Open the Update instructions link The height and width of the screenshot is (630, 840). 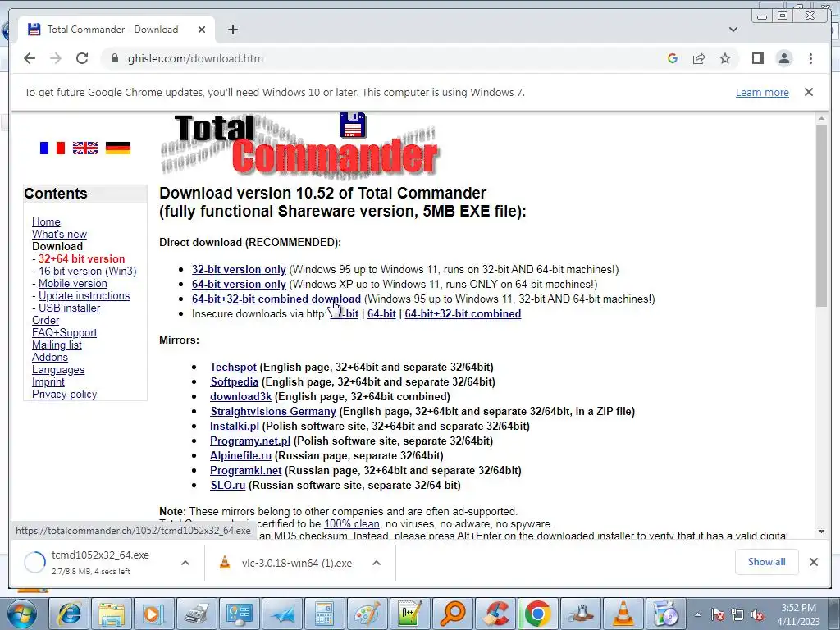pyautogui.click(x=84, y=295)
